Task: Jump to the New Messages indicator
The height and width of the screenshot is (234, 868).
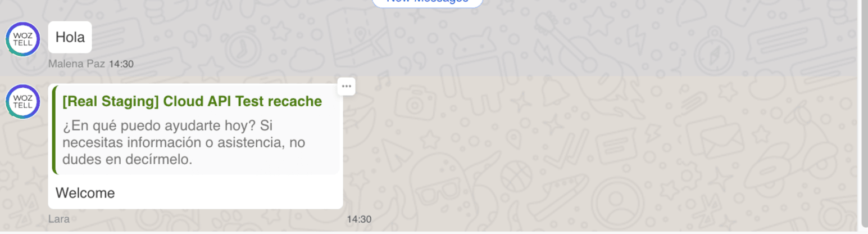Action: pyautogui.click(x=427, y=2)
